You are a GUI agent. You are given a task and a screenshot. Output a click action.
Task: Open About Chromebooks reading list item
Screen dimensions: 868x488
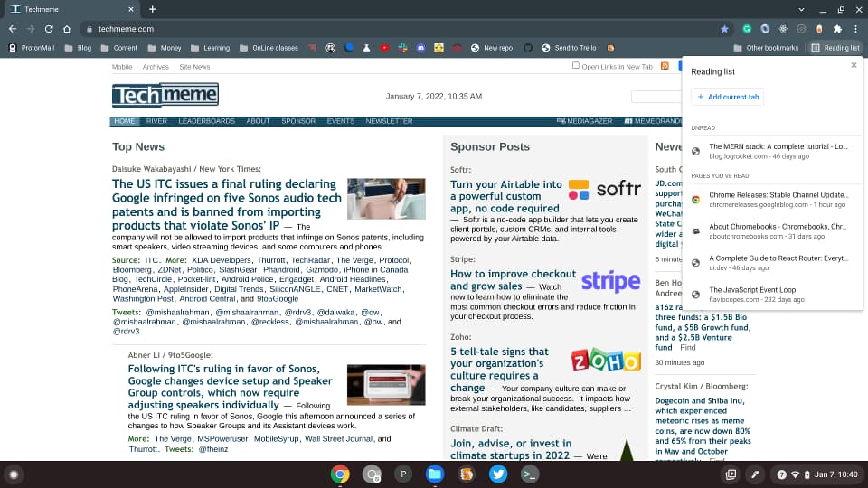pos(772,231)
